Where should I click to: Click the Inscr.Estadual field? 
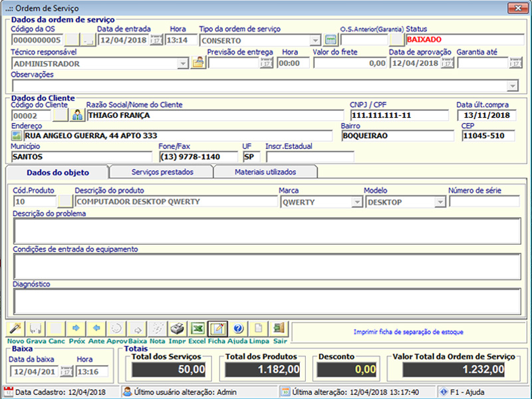point(310,157)
